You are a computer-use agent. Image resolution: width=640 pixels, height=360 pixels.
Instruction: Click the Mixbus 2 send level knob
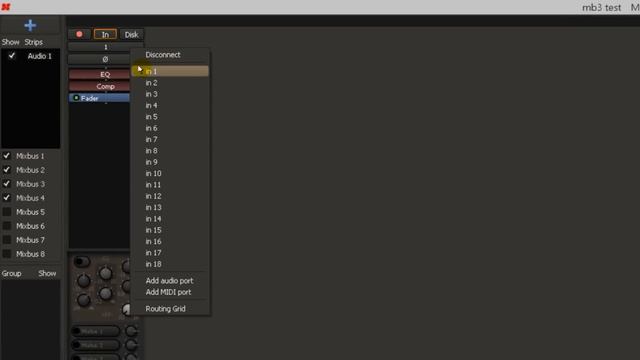coord(131,345)
